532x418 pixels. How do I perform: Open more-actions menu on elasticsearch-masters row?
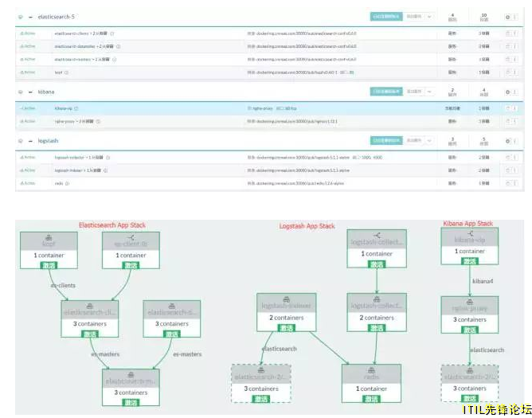pyautogui.click(x=515, y=59)
